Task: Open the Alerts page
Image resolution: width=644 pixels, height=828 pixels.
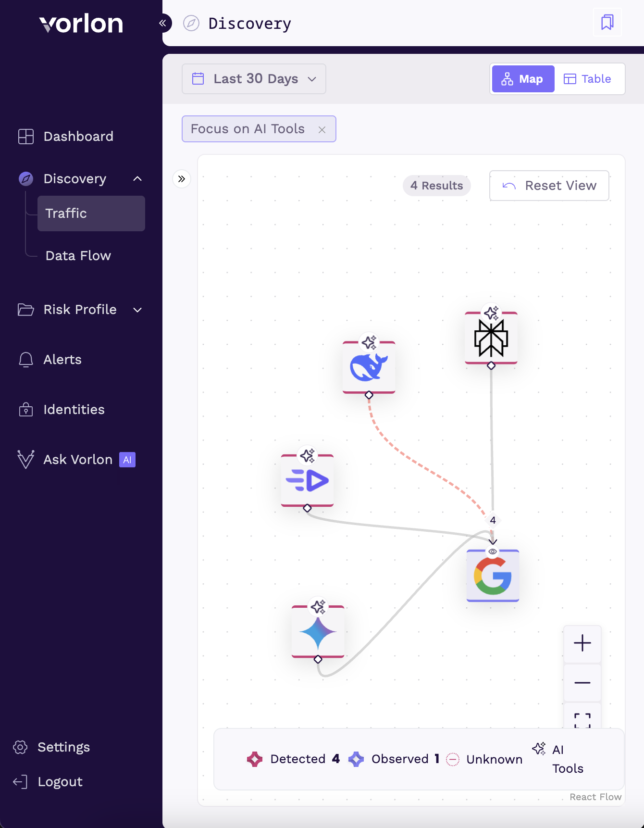Action: point(62,360)
